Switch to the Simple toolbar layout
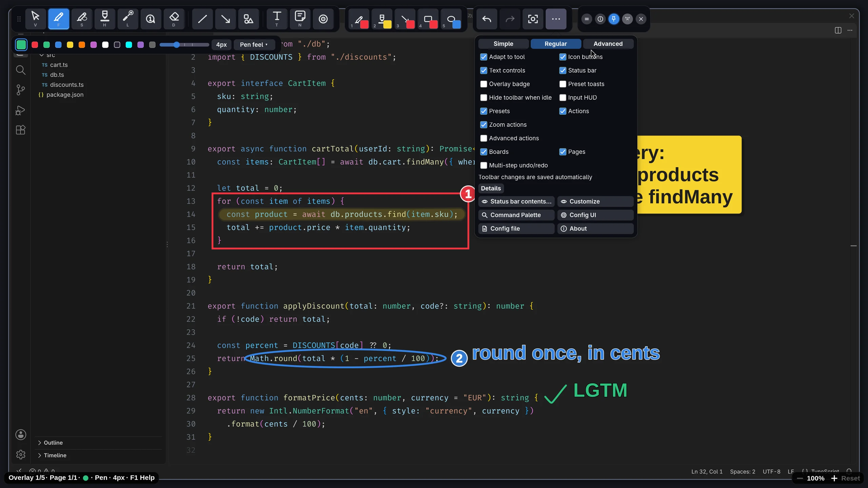Screen dimensions: 868x488 point(504,44)
